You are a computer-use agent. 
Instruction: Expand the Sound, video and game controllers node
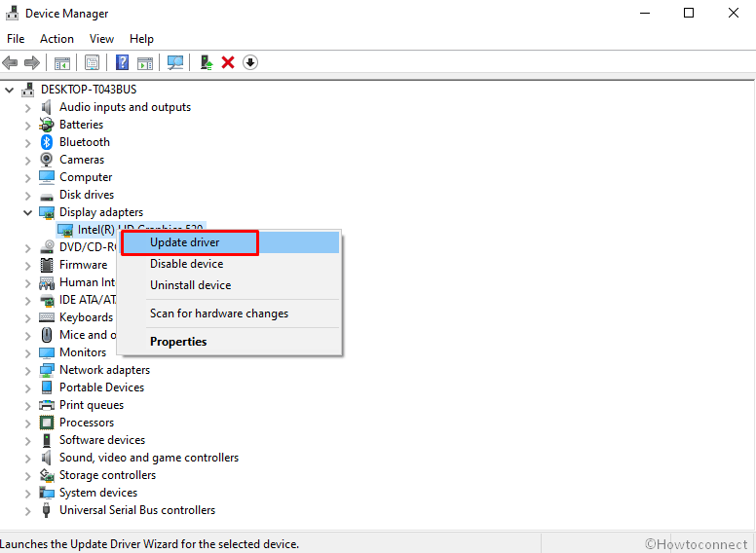click(28, 459)
